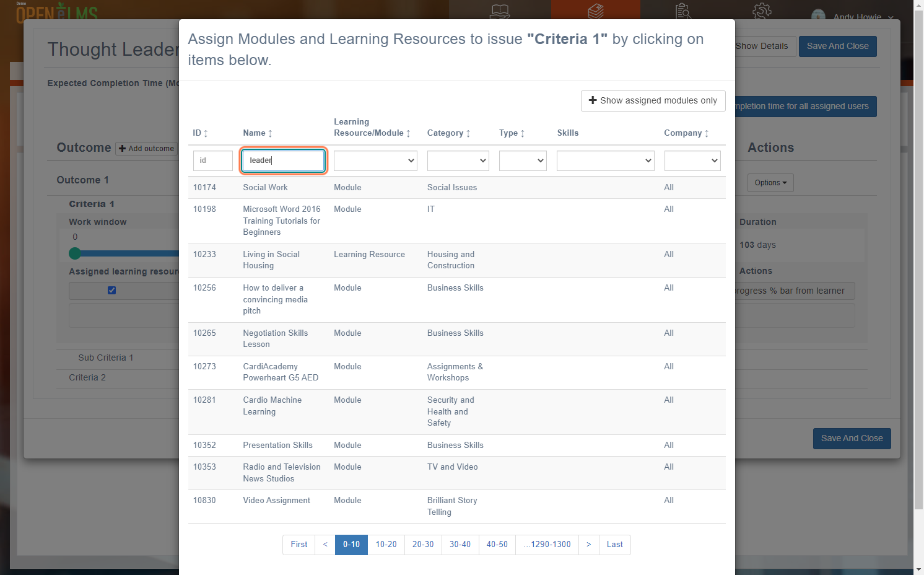Click the First pagination button
The width and height of the screenshot is (924, 575).
(x=299, y=545)
